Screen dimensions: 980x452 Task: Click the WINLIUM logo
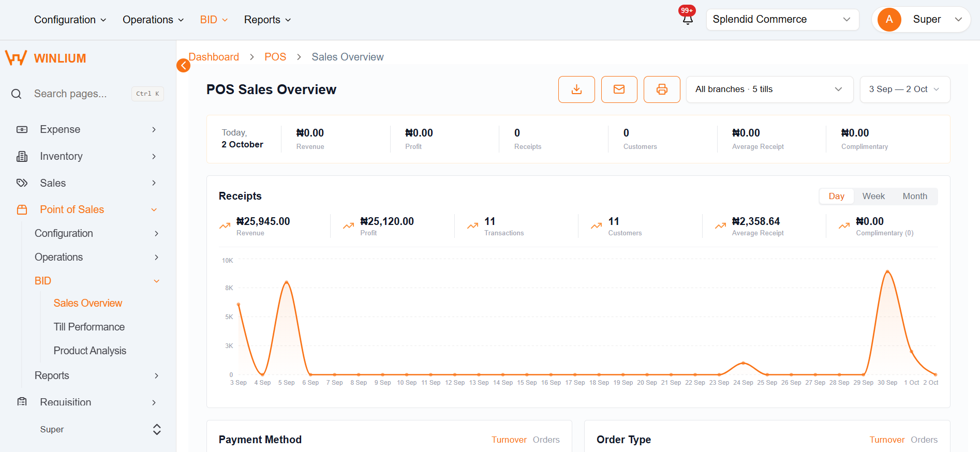[x=46, y=58]
